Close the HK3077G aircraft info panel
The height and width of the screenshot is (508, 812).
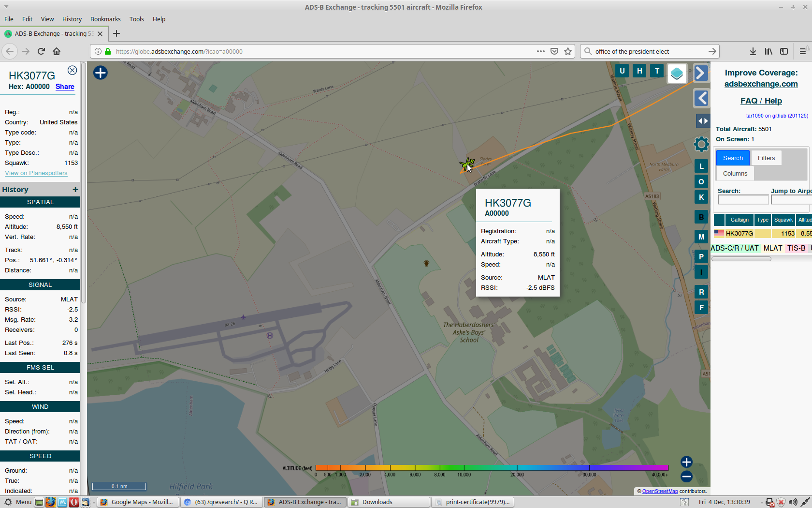pos(72,70)
